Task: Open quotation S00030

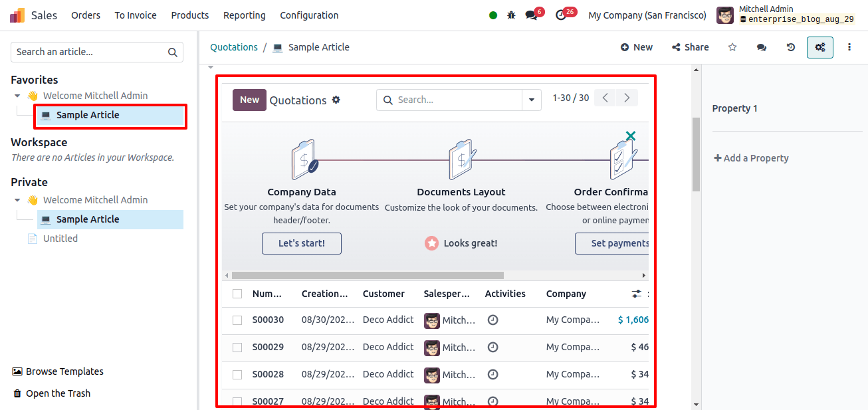Action: (268, 320)
